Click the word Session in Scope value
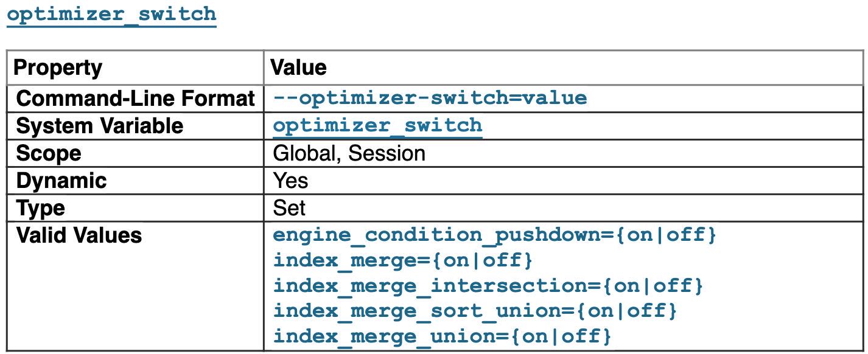The height and width of the screenshot is (354, 868). (387, 153)
